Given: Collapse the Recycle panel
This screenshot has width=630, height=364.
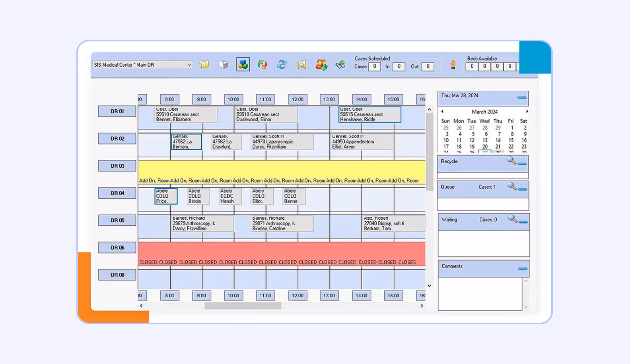Looking at the screenshot, I should coord(522,163).
